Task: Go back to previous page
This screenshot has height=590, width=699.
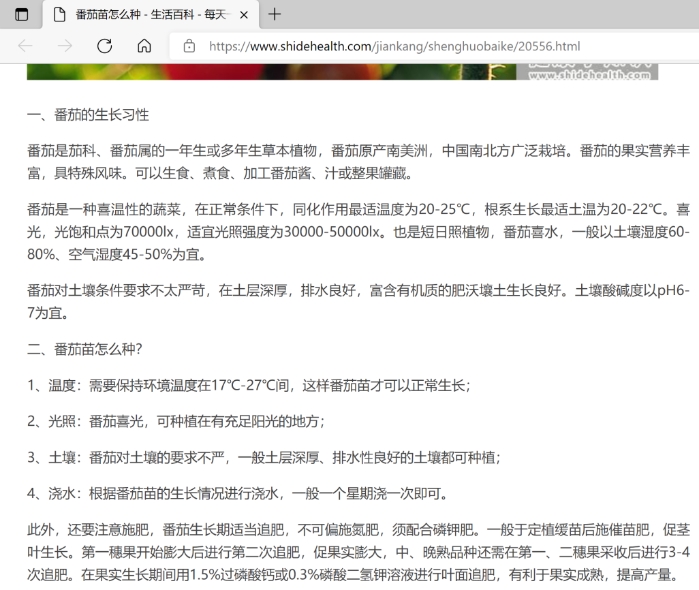Action: pyautogui.click(x=25, y=46)
